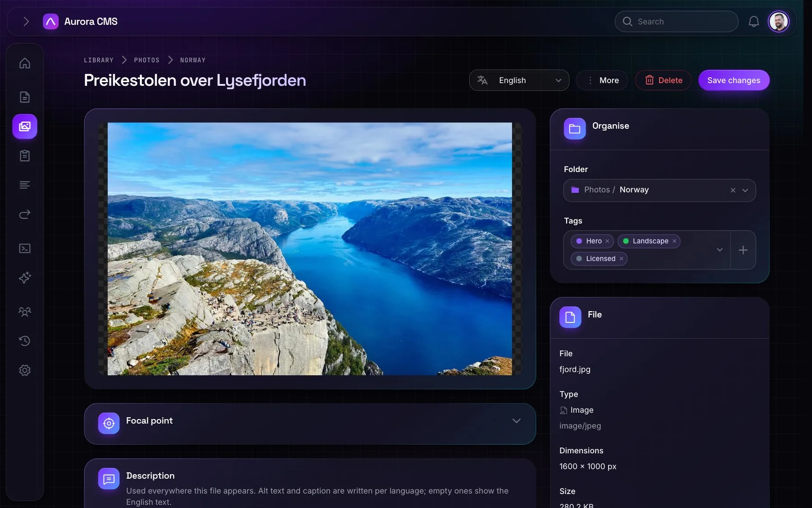This screenshot has height=508, width=812.
Task: Click the notifications bell icon
Action: pos(754,22)
